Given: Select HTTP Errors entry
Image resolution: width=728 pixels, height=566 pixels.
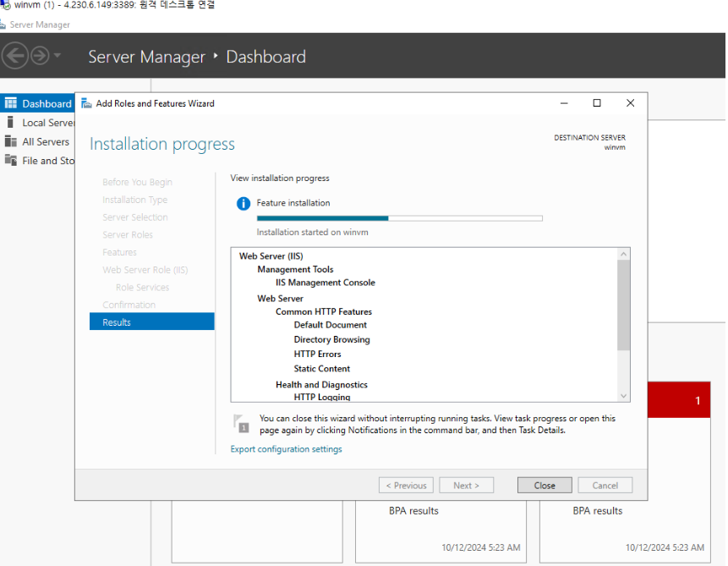Looking at the screenshot, I should tap(317, 354).
